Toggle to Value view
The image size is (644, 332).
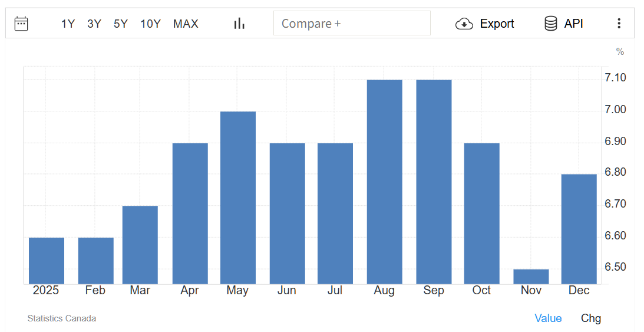(548, 318)
